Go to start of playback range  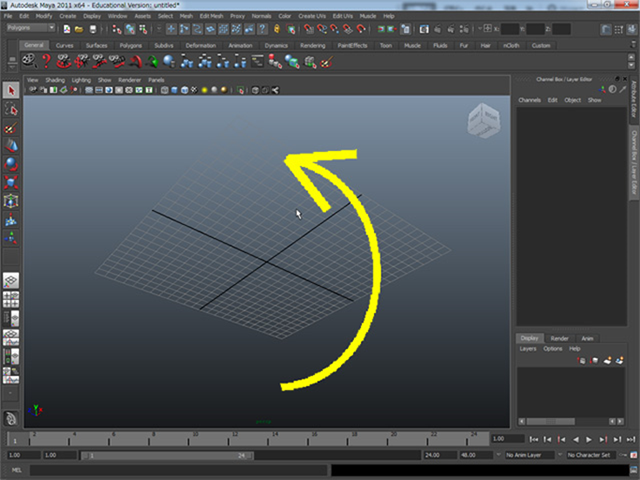(533, 439)
